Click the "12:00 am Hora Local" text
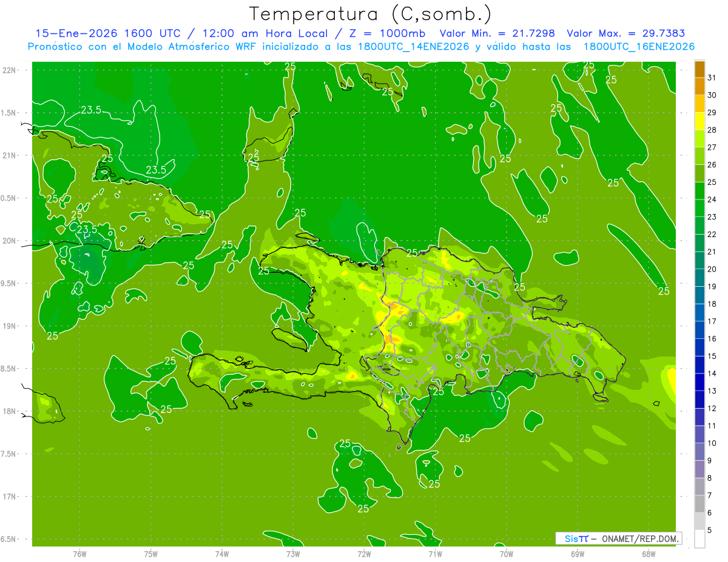The width and height of the screenshot is (728, 562). [266, 33]
